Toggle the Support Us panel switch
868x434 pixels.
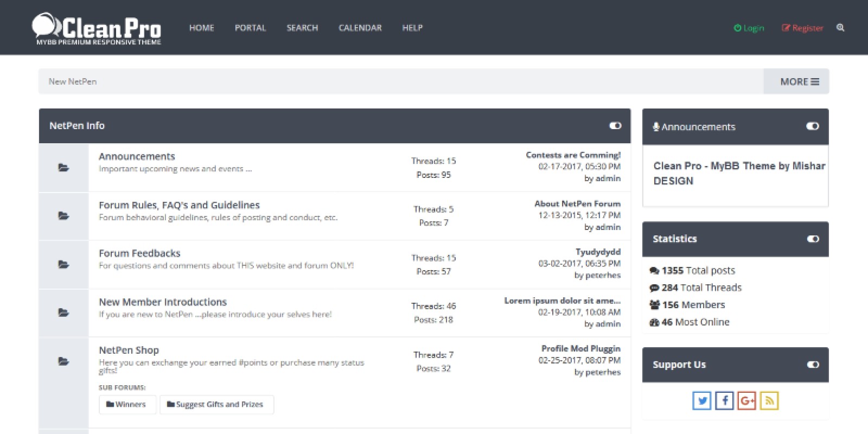point(813,365)
